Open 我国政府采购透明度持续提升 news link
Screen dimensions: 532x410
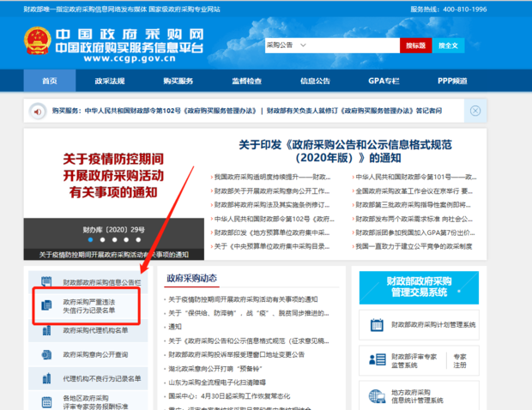pyautogui.click(x=273, y=177)
